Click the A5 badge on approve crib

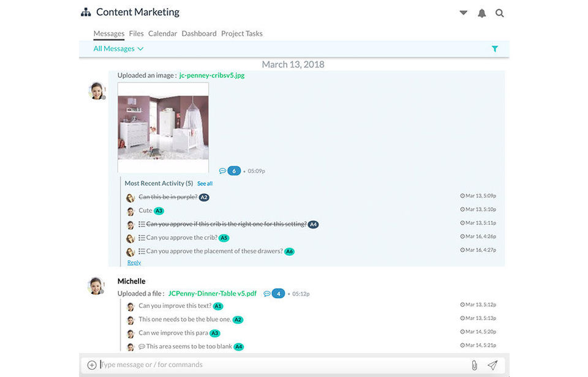pyautogui.click(x=224, y=238)
